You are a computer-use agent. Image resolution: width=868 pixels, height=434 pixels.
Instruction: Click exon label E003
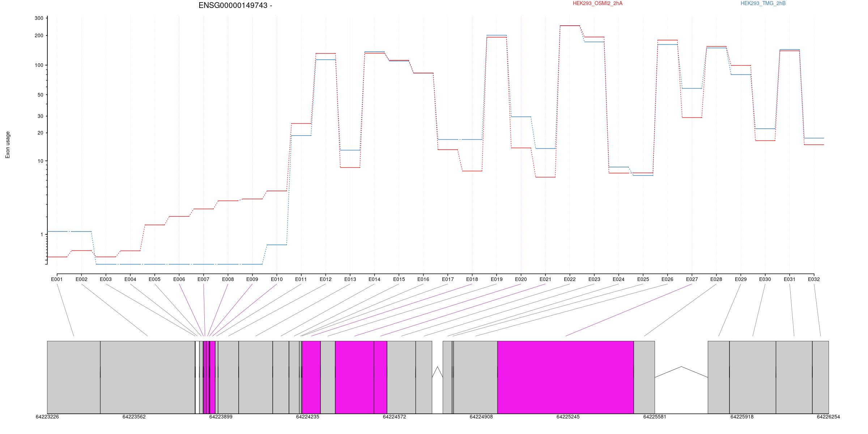pyautogui.click(x=106, y=279)
